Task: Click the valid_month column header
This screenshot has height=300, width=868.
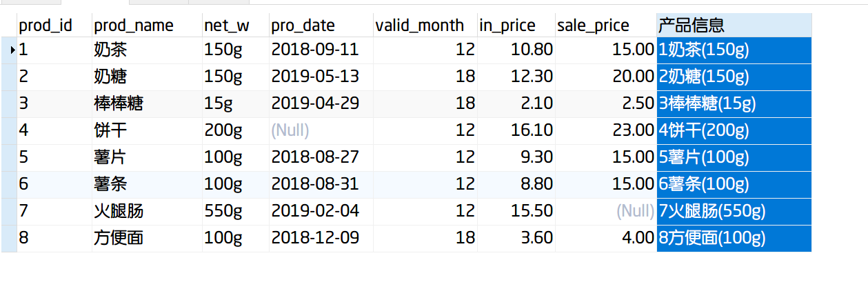Action: pos(425,26)
